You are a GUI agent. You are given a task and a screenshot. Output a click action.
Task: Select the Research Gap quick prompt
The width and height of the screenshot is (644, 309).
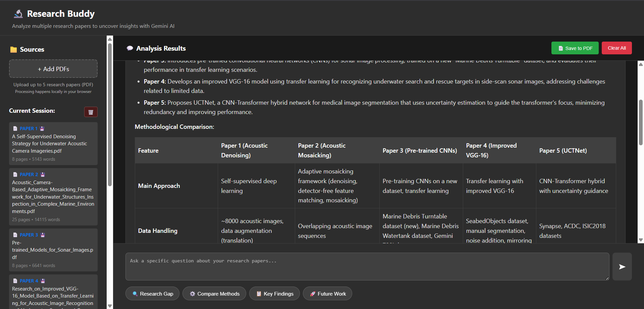(152, 294)
